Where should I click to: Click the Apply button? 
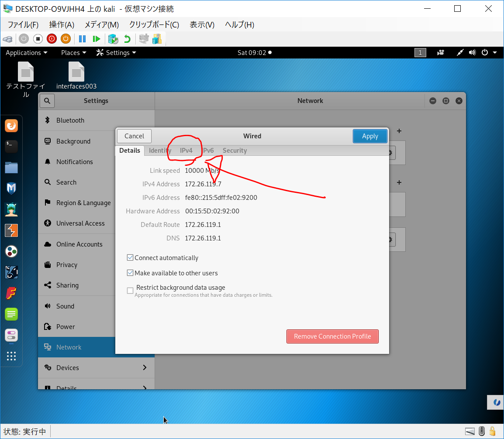coord(370,136)
